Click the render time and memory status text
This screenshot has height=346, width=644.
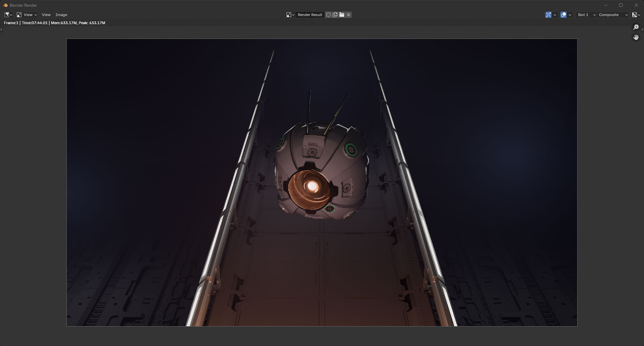click(55, 23)
